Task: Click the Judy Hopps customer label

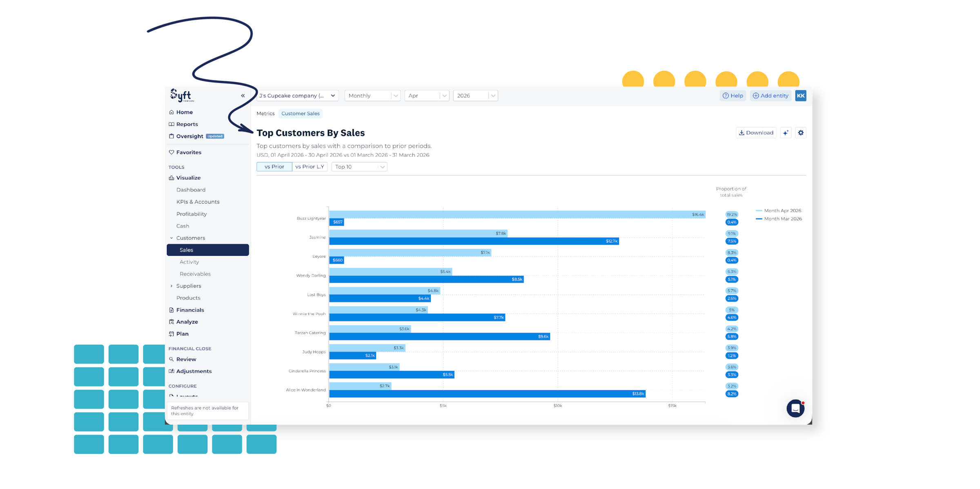Action: 314,352
